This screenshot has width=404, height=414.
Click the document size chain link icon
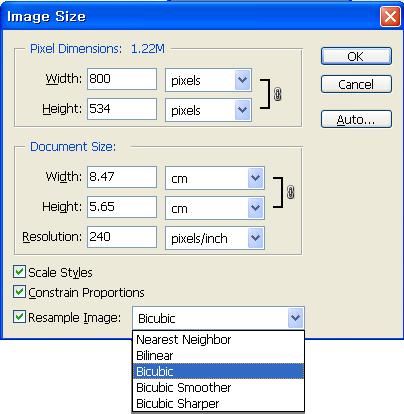click(290, 192)
